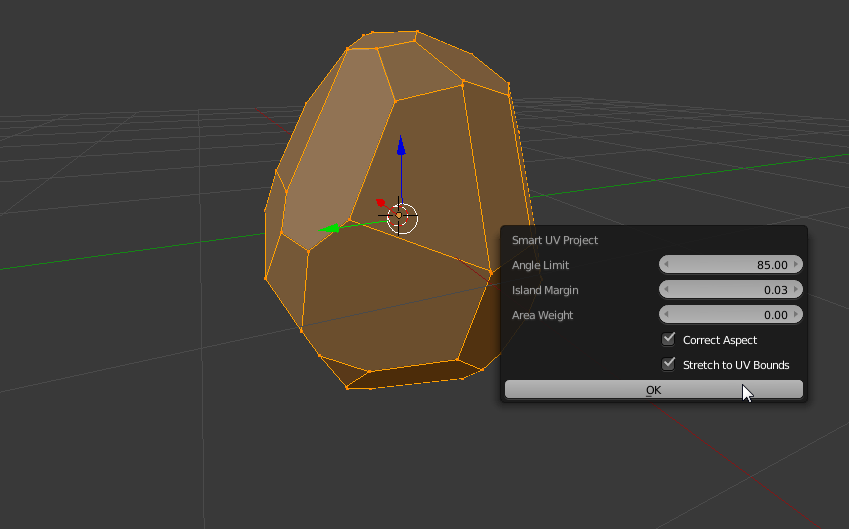This screenshot has height=529, width=849.
Task: Click the green Y-axis manipulator arrow
Action: pyautogui.click(x=328, y=229)
